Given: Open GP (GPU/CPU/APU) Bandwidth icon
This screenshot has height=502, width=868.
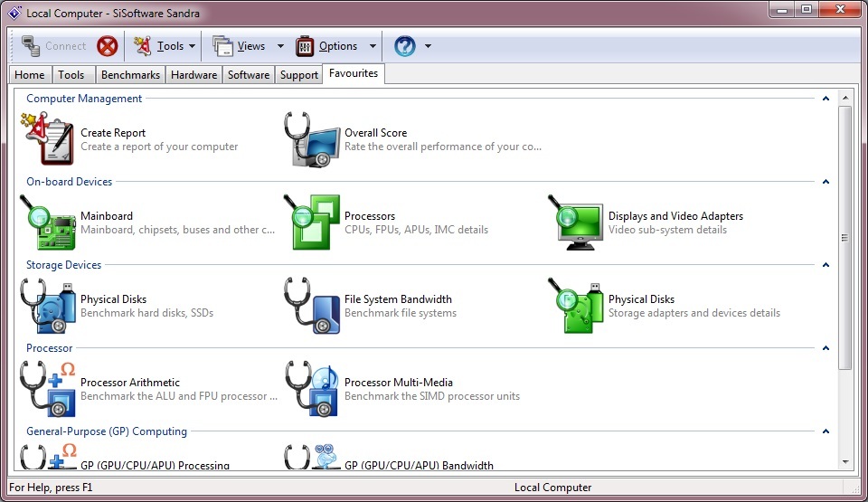Looking at the screenshot, I should point(312,457).
